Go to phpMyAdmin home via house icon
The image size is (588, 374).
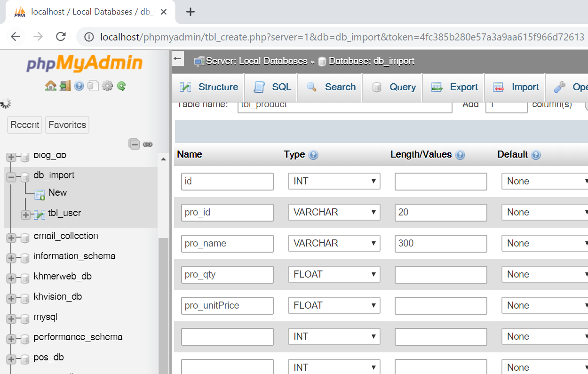tap(50, 86)
